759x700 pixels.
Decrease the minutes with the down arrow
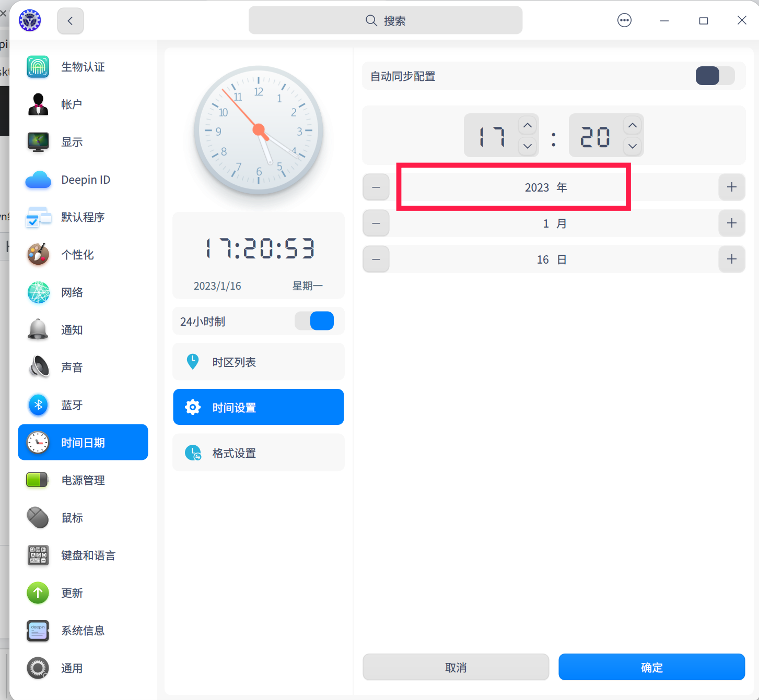(x=633, y=146)
